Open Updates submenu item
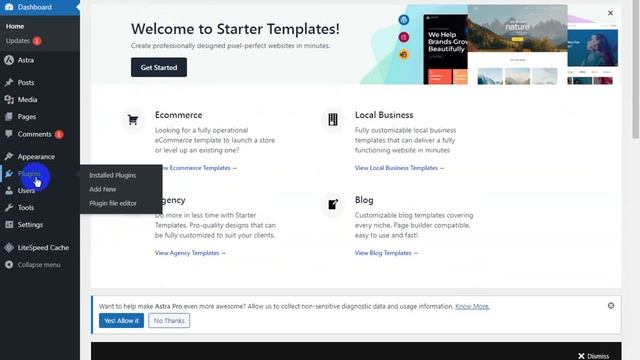This screenshot has height=360, width=640. pyautogui.click(x=18, y=41)
